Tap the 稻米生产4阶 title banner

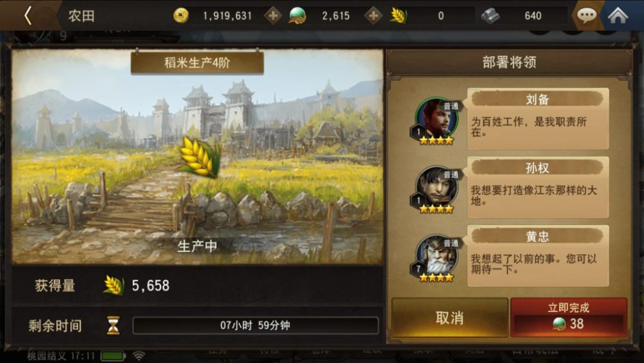(197, 63)
